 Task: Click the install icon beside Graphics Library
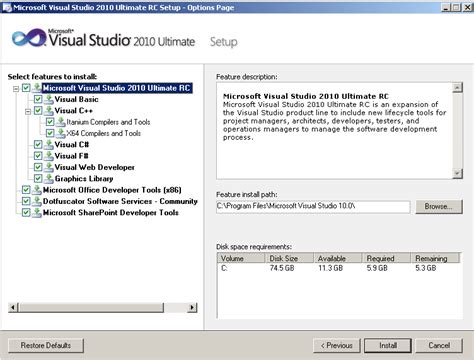click(x=49, y=178)
